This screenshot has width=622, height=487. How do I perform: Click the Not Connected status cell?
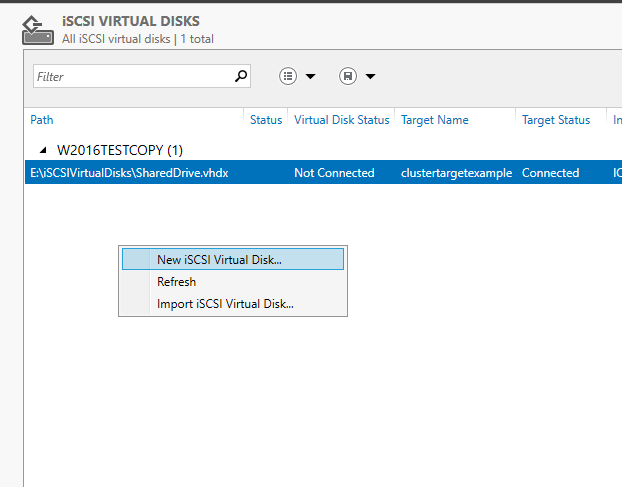point(334,173)
